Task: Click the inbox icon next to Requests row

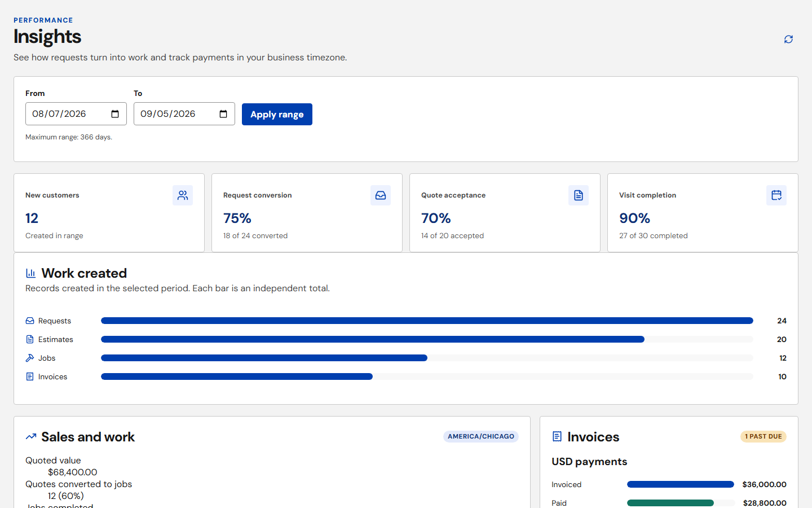Action: pos(30,321)
